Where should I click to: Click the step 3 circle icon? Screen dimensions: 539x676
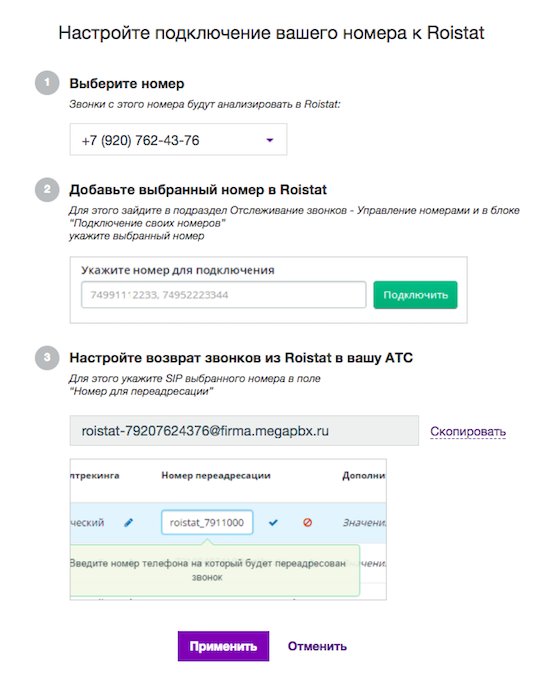coord(47,357)
